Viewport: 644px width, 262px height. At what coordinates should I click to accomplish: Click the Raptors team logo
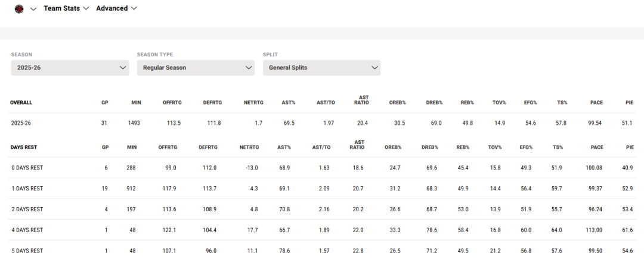tap(19, 9)
